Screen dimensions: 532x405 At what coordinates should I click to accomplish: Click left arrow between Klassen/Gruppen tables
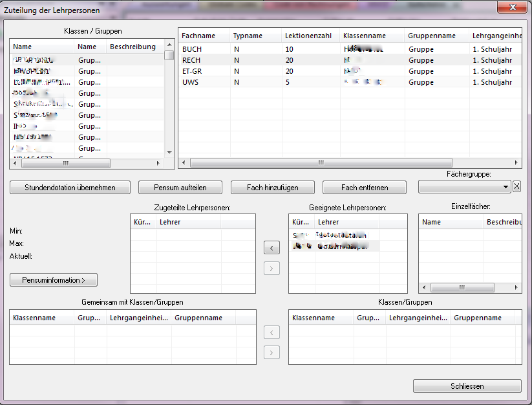click(272, 333)
